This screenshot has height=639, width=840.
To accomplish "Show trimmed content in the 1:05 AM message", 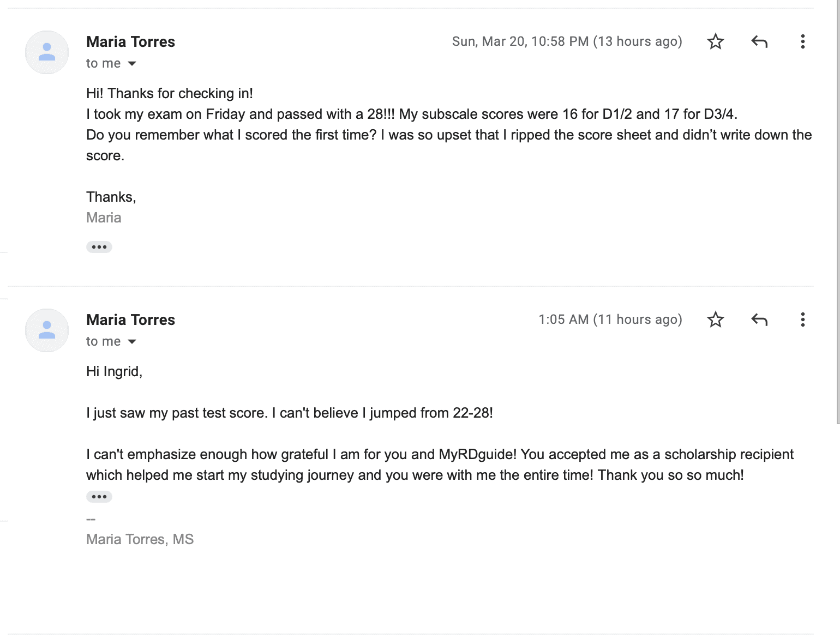I will tap(99, 497).
